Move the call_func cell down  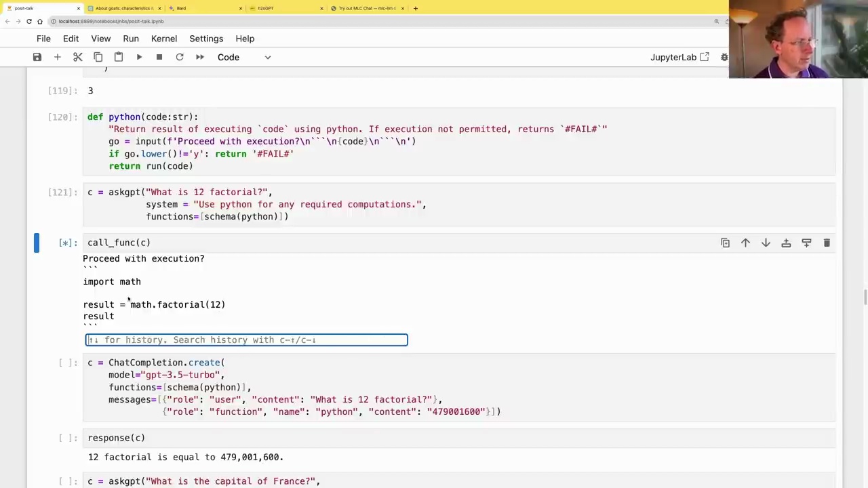(x=766, y=243)
